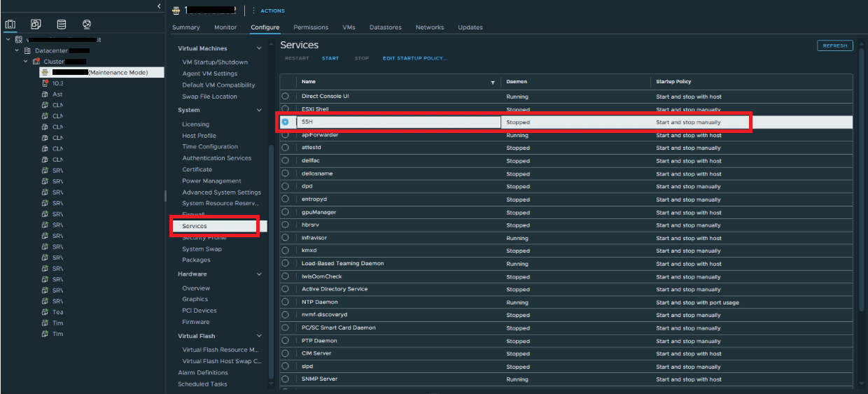Open the Storage inventory view icon

coord(61,24)
